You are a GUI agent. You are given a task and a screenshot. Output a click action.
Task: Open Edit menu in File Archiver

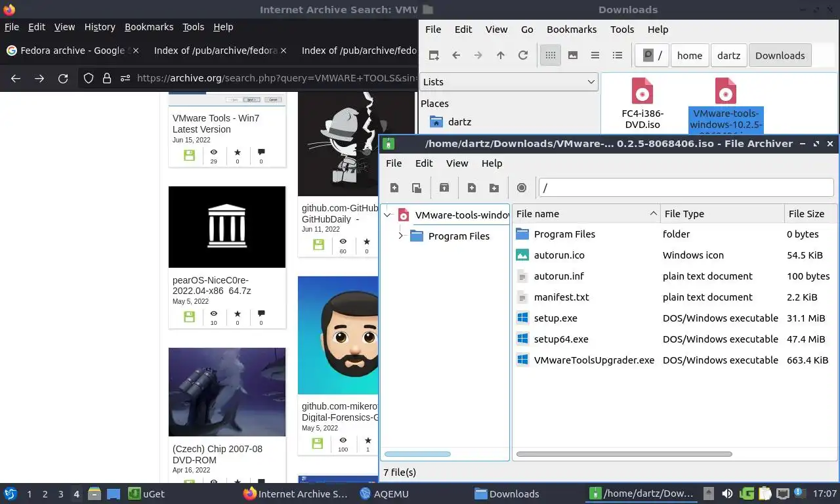(424, 163)
